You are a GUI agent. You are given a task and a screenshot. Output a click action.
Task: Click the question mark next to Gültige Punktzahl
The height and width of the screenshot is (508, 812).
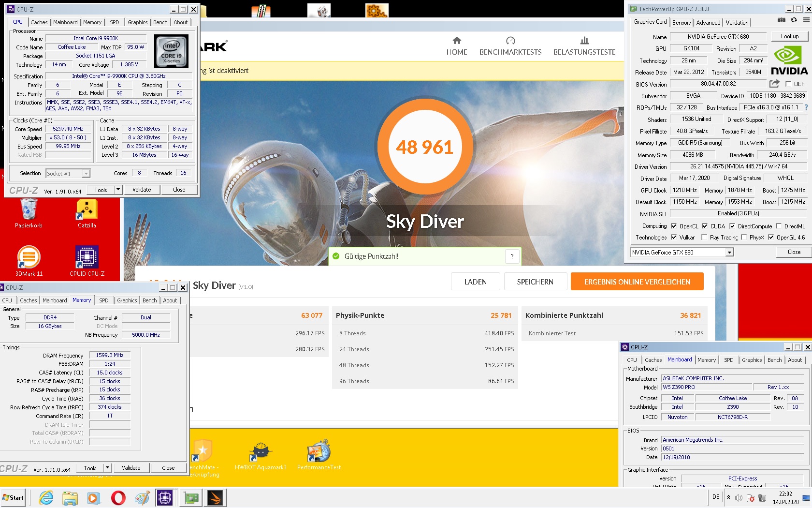click(512, 256)
